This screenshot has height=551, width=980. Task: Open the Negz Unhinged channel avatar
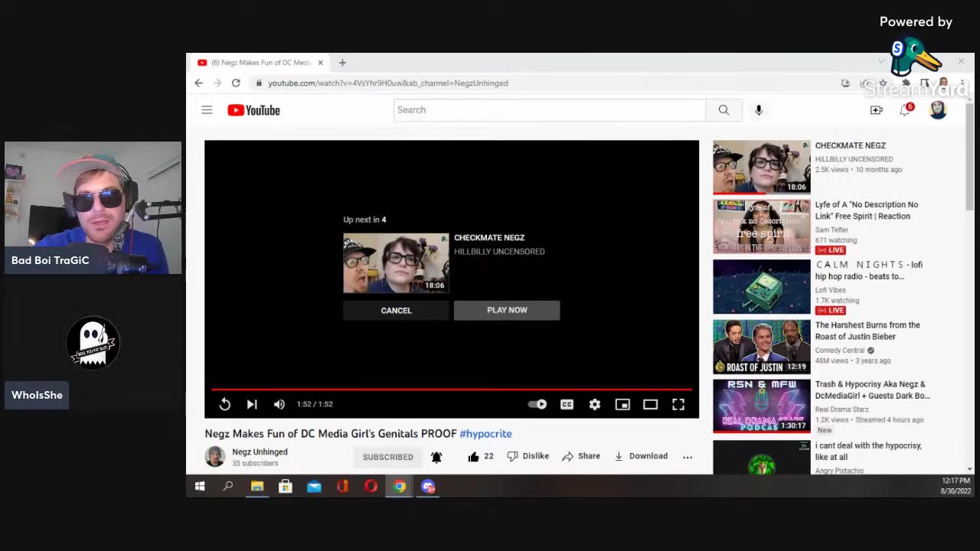pos(215,457)
